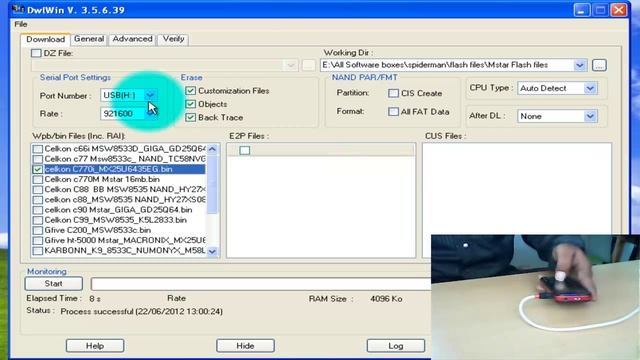
Task: Open the Rate 921600 dropdown
Action: point(151,113)
